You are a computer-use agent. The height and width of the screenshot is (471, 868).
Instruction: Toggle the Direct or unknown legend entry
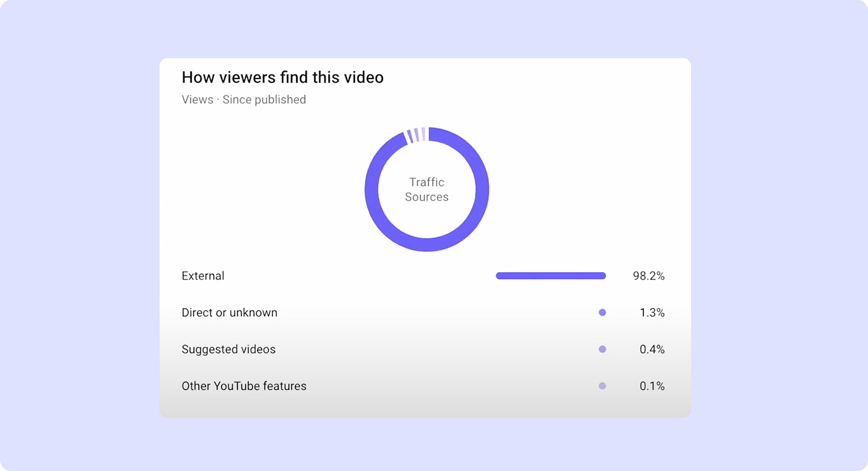click(x=229, y=312)
